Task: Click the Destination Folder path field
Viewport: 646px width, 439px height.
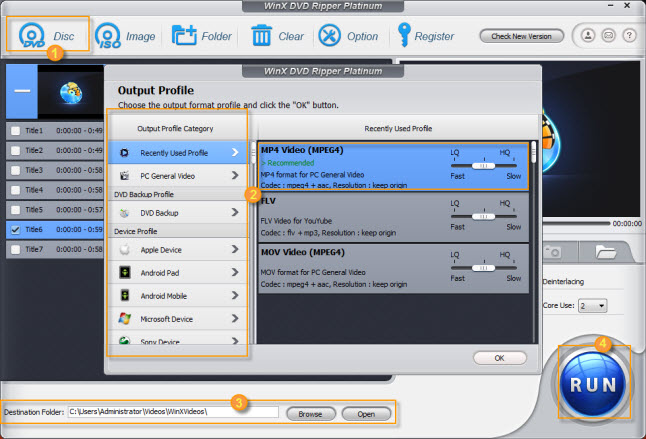Action: pyautogui.click(x=173, y=411)
